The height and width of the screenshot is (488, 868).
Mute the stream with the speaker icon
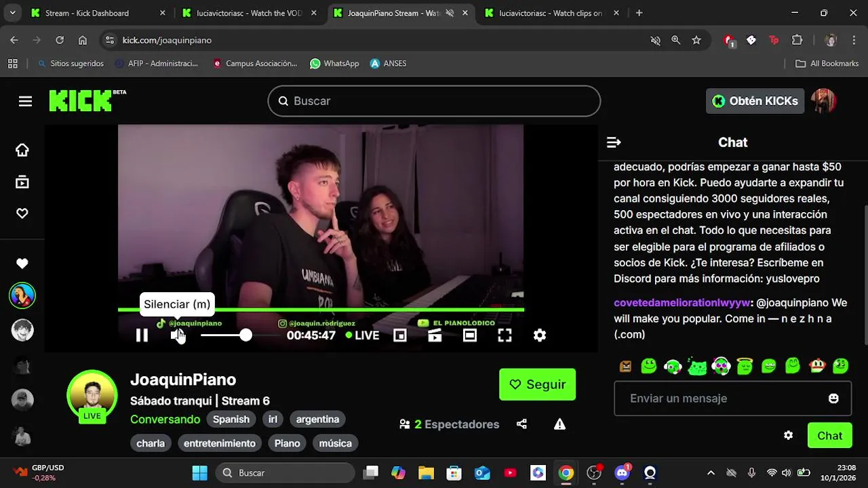[x=178, y=335]
